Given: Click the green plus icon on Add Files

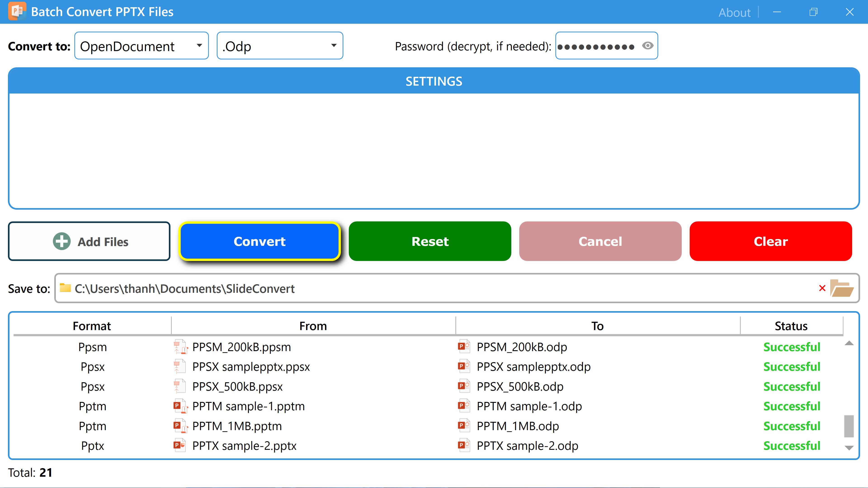Looking at the screenshot, I should point(62,242).
